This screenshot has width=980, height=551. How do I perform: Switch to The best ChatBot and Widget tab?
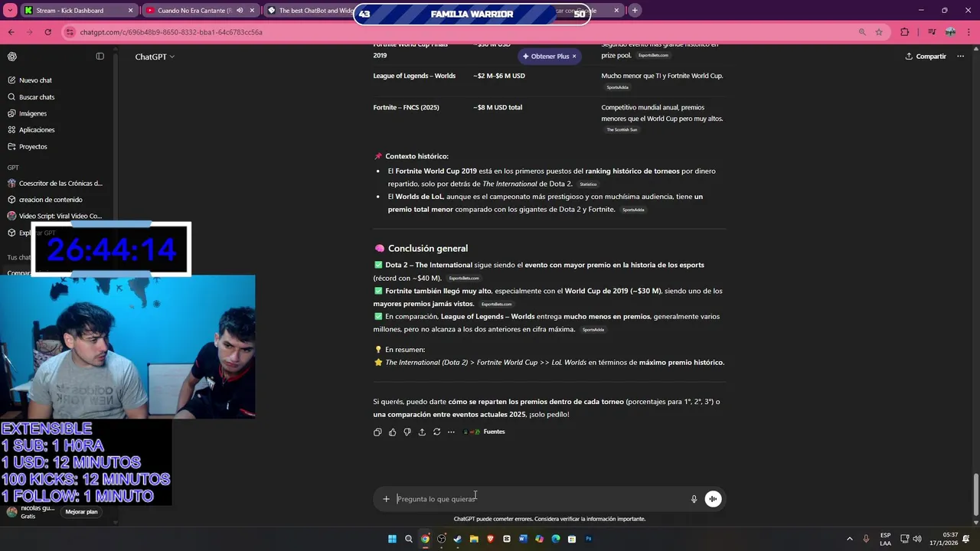(x=310, y=11)
